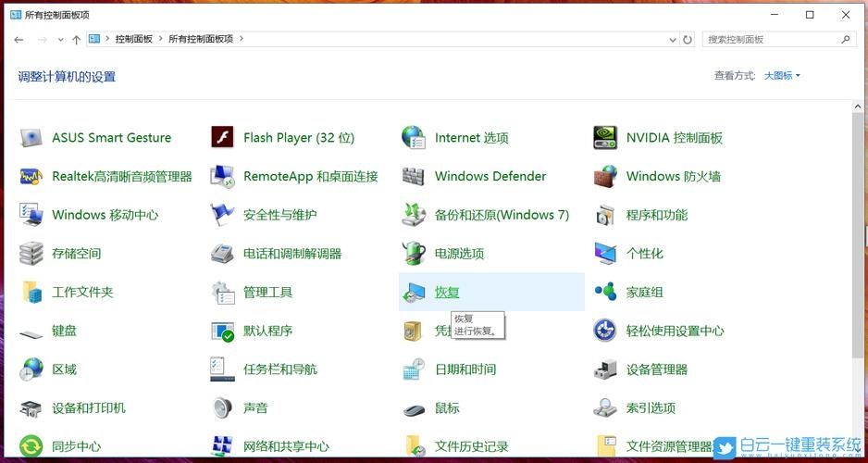
Task: Open the recent locations dropdown arrow
Action: coord(60,39)
